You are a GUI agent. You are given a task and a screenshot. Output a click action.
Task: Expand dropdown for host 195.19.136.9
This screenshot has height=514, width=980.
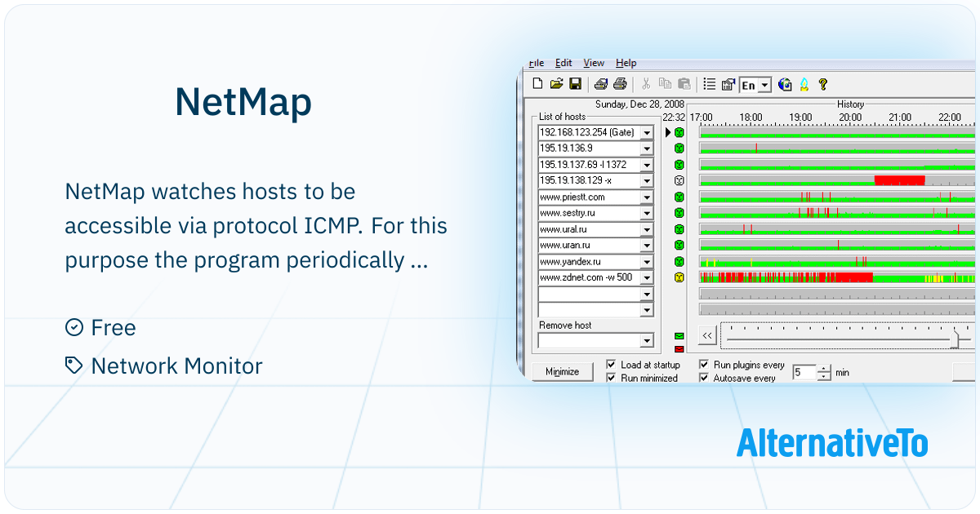pos(647,148)
